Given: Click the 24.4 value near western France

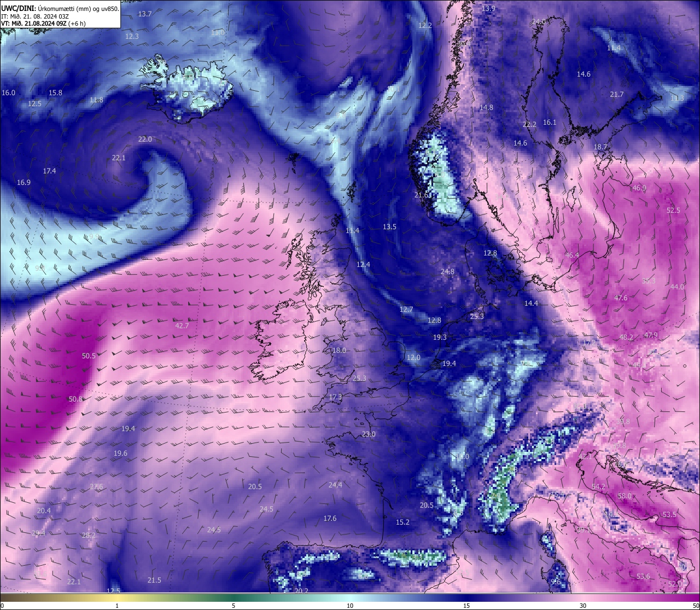Looking at the screenshot, I should (335, 485).
